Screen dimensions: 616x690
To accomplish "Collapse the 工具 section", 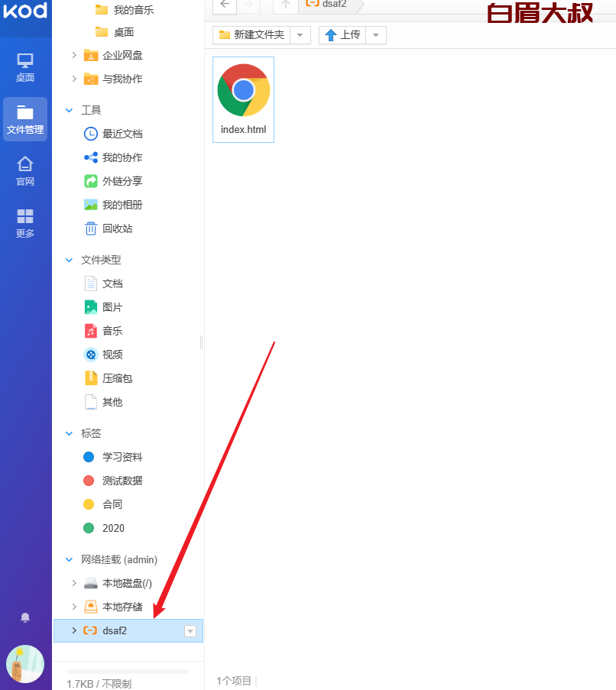I will click(x=69, y=111).
